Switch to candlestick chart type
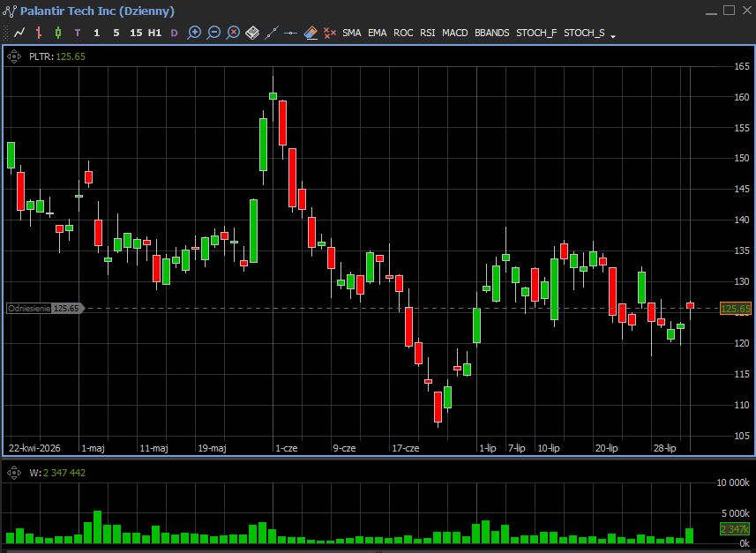This screenshot has height=553, width=756. (x=58, y=33)
